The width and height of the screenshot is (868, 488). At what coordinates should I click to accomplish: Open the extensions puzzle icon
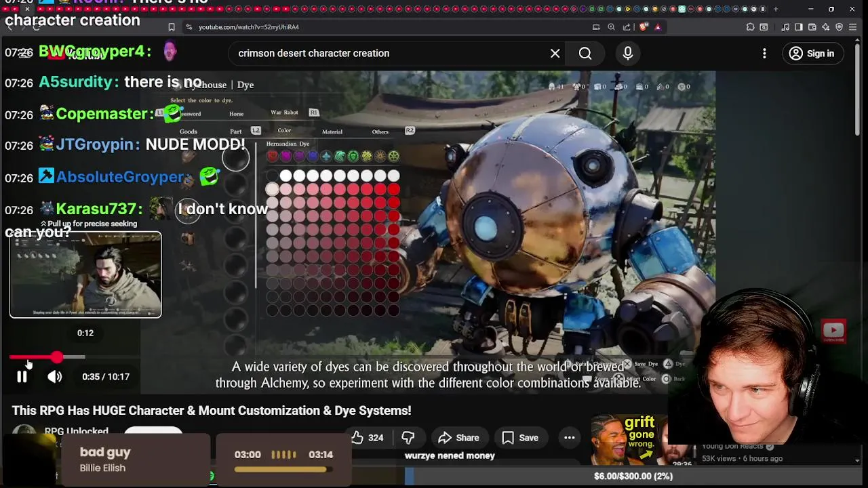click(750, 27)
